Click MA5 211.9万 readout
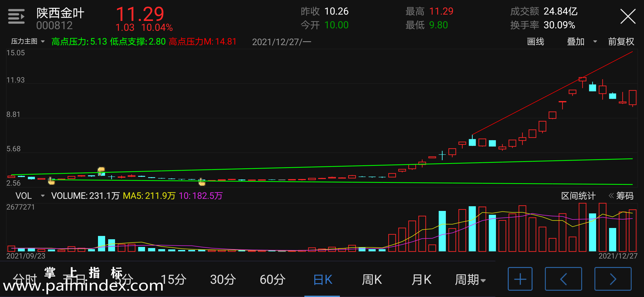 149,196
